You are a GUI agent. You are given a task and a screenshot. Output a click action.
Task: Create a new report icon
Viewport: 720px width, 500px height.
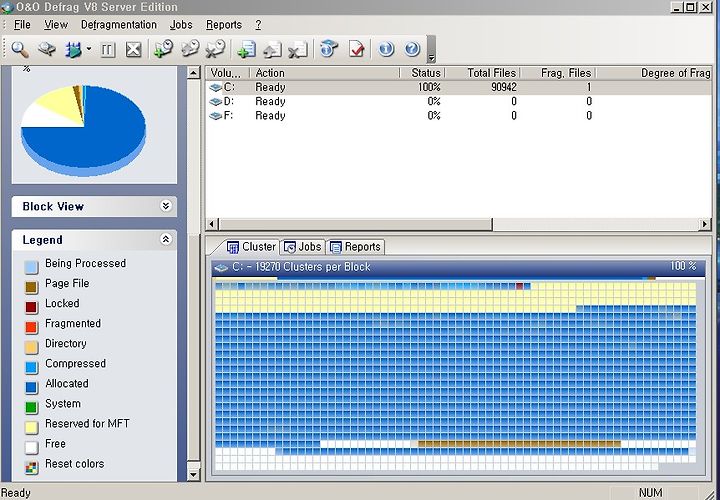click(x=247, y=50)
